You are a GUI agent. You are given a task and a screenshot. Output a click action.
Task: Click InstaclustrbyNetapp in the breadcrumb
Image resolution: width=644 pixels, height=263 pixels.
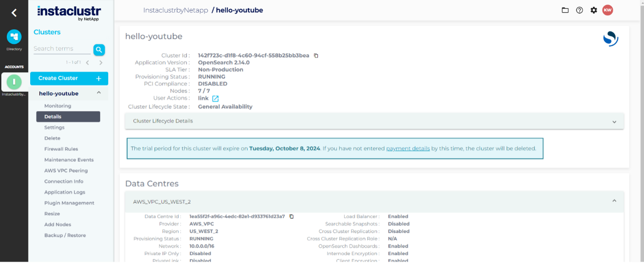click(x=176, y=10)
